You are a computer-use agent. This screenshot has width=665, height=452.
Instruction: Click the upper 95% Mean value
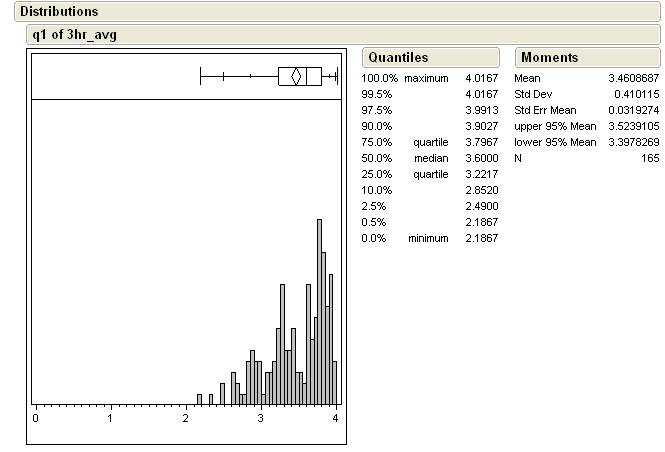tap(632, 126)
